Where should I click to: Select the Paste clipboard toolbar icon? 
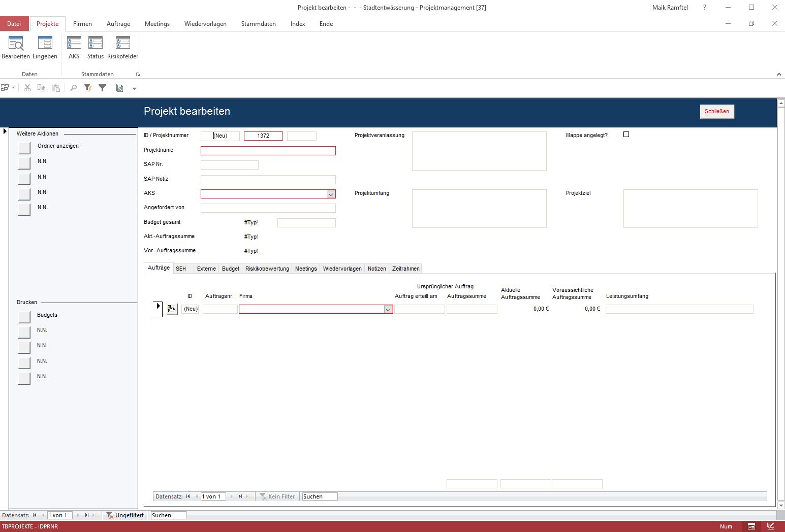coord(56,88)
